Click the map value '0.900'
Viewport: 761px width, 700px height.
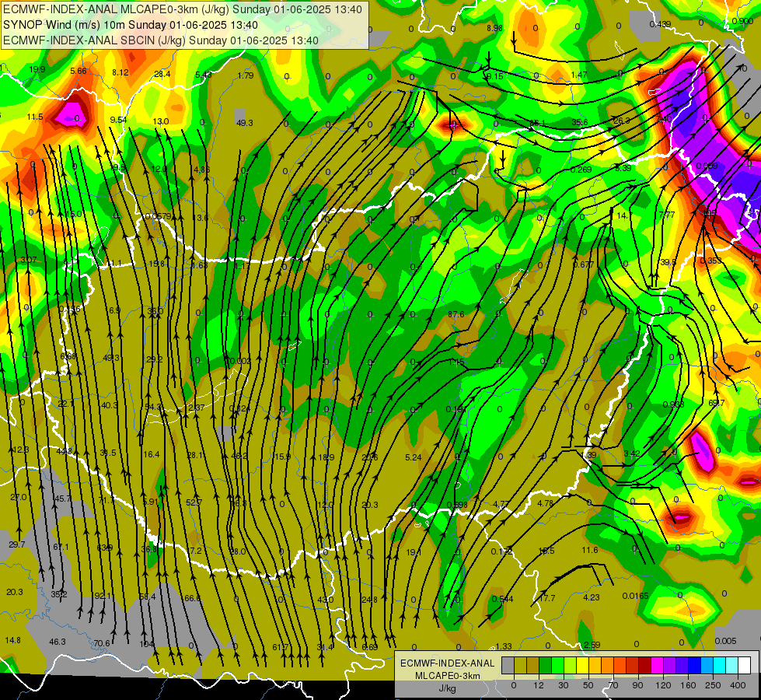742,21
